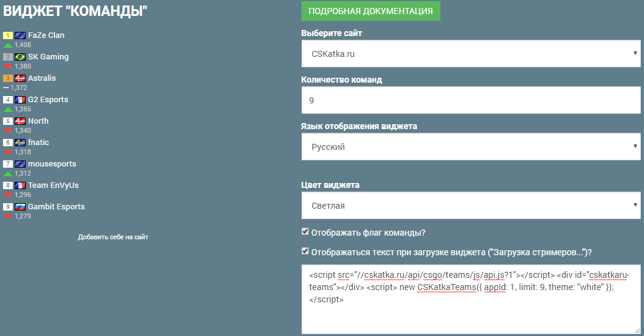This screenshot has height=336, width=644.
Task: Click the Astralis team name
Action: click(x=42, y=78)
